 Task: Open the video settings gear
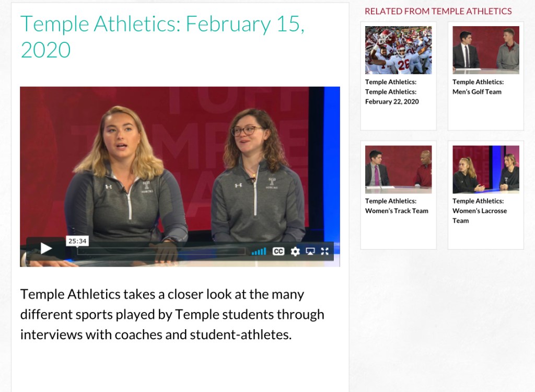(295, 251)
